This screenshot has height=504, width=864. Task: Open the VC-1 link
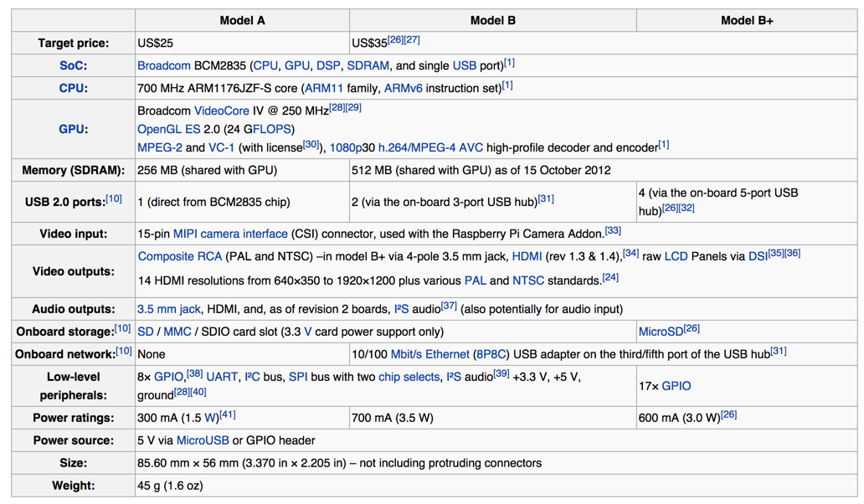tap(221, 147)
